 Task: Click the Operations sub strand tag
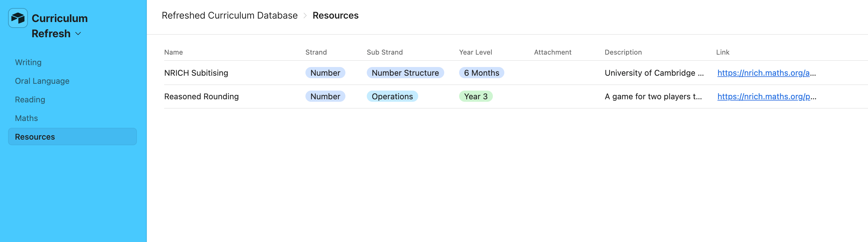(x=392, y=96)
